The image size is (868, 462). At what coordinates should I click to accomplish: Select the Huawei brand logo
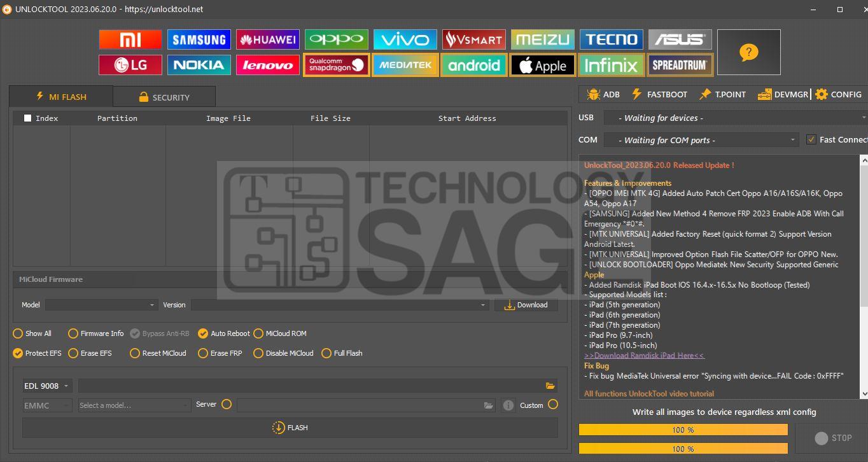268,39
